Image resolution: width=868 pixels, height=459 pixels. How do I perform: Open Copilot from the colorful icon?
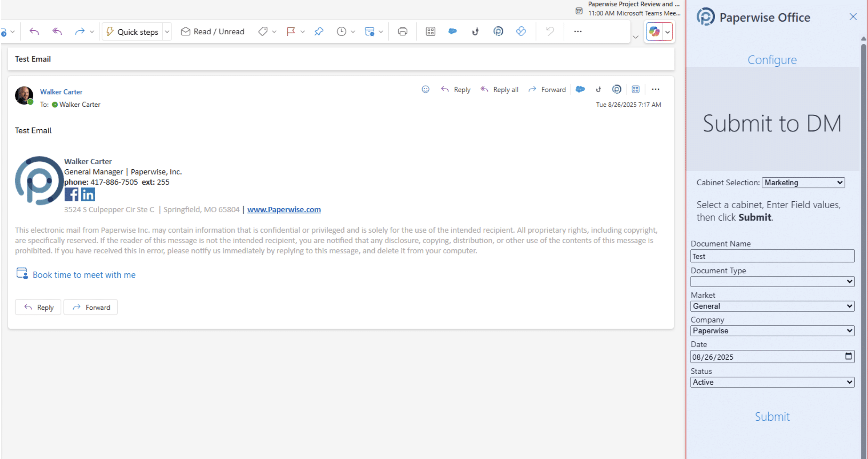[654, 32]
